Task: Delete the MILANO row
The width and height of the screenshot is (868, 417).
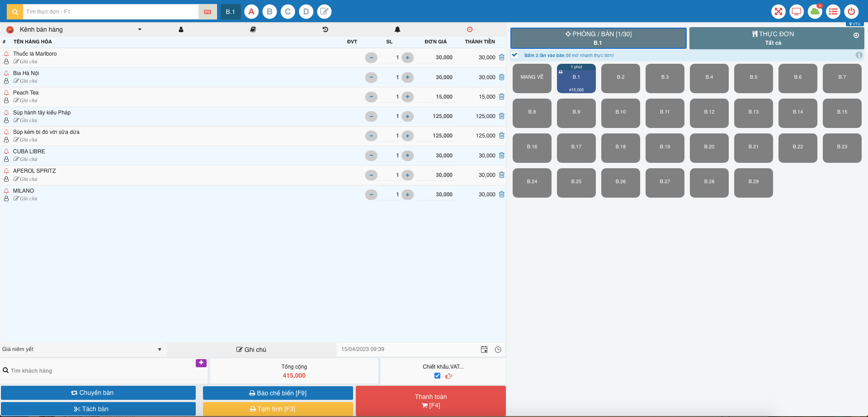Action: point(502,194)
